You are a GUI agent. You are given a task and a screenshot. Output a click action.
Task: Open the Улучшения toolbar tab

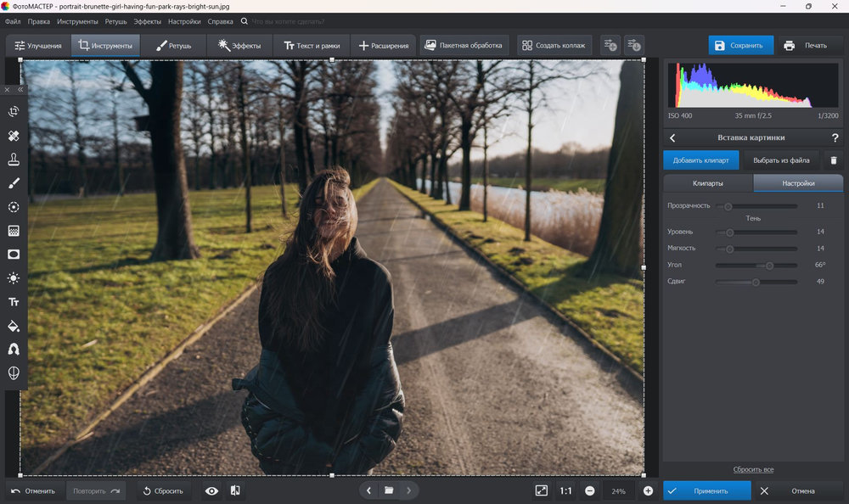(x=38, y=46)
